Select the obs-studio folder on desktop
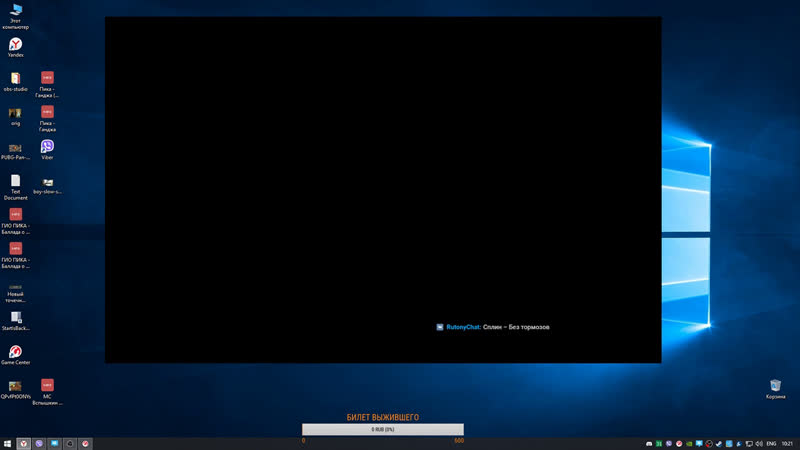 click(x=15, y=82)
